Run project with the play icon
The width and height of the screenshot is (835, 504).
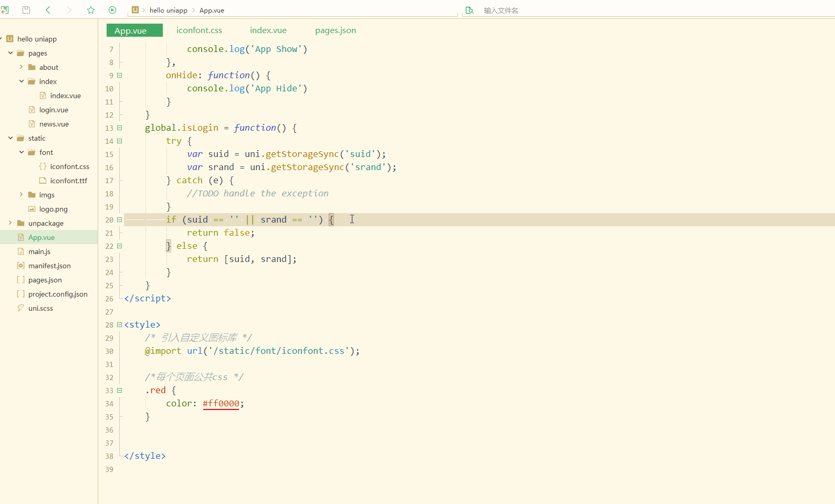(112, 10)
